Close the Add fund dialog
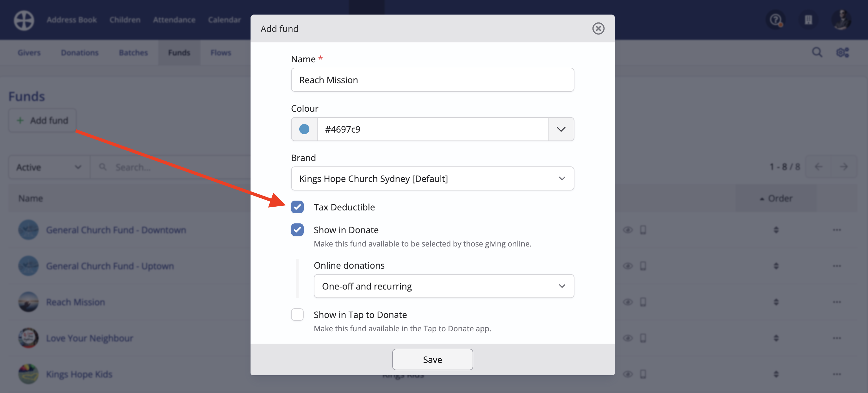 pyautogui.click(x=598, y=29)
